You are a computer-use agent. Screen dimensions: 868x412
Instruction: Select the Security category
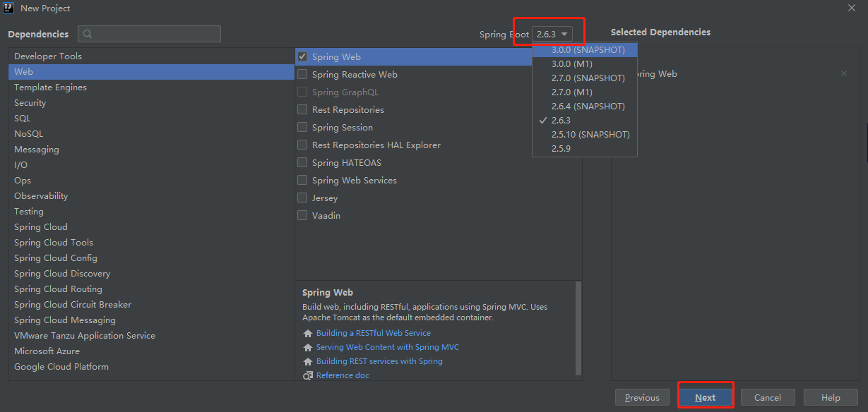coord(151,103)
